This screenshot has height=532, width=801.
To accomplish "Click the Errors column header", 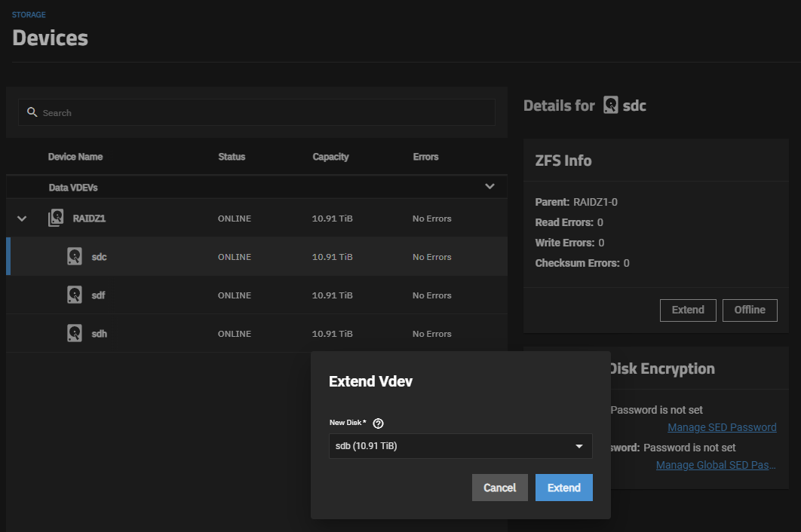I will 425,157.
